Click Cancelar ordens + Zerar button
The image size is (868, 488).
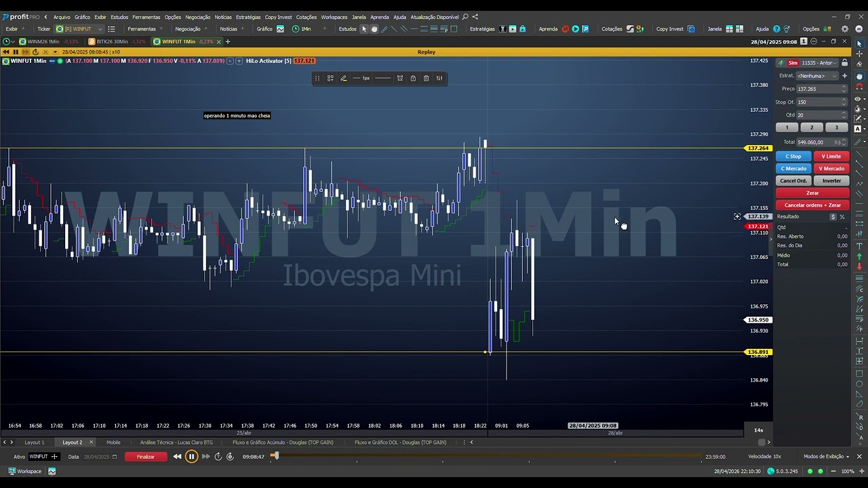click(x=812, y=205)
